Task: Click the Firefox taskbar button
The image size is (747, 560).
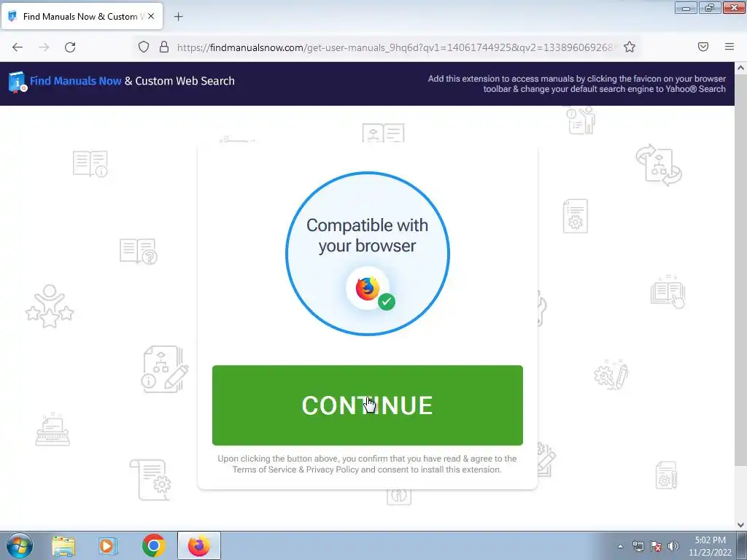Action: click(x=199, y=545)
